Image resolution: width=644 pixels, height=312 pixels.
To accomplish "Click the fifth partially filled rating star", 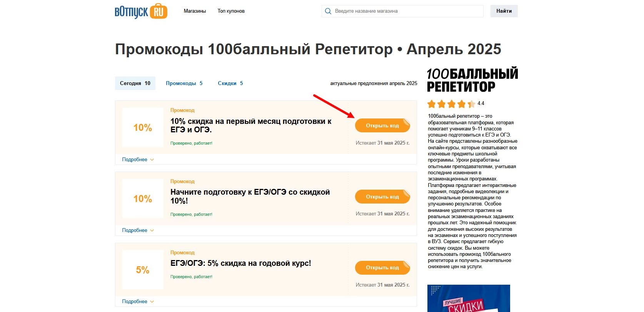I will tap(471, 104).
